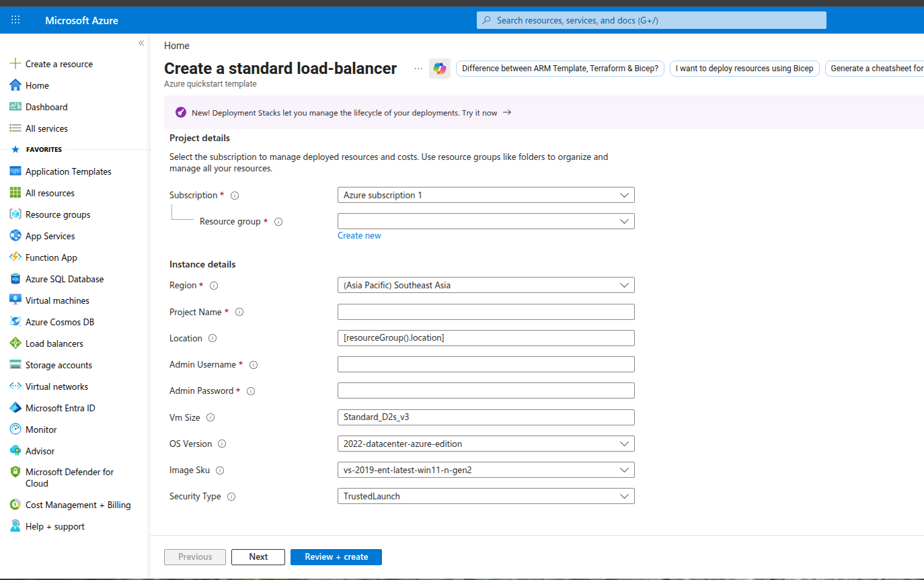Show info tooltip for Vm Size

pyautogui.click(x=210, y=417)
